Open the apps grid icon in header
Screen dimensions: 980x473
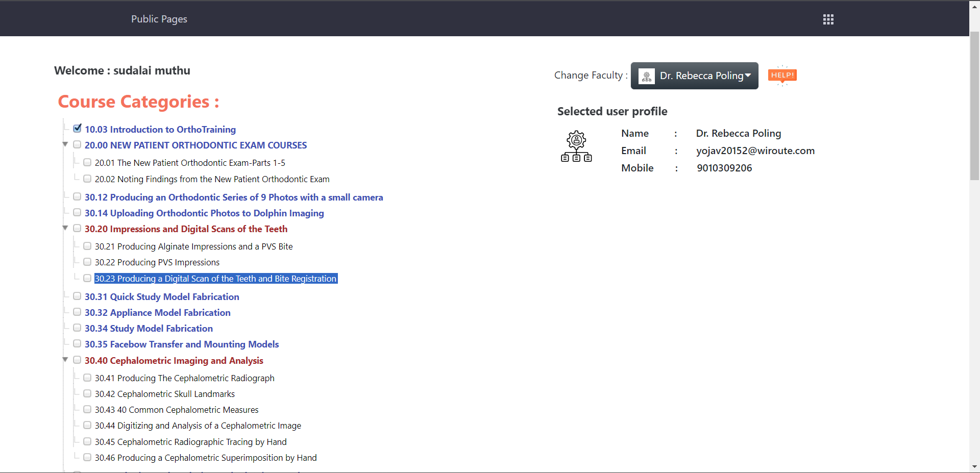(x=828, y=19)
